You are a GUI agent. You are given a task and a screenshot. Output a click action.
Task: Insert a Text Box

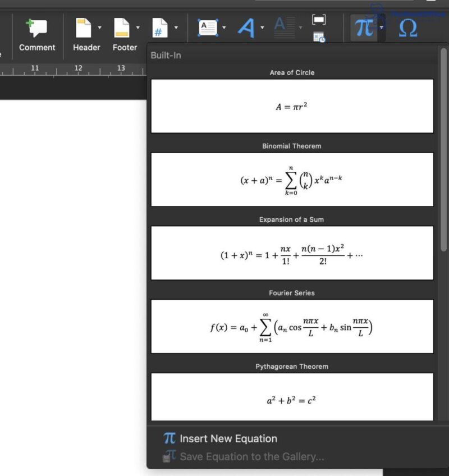[207, 27]
